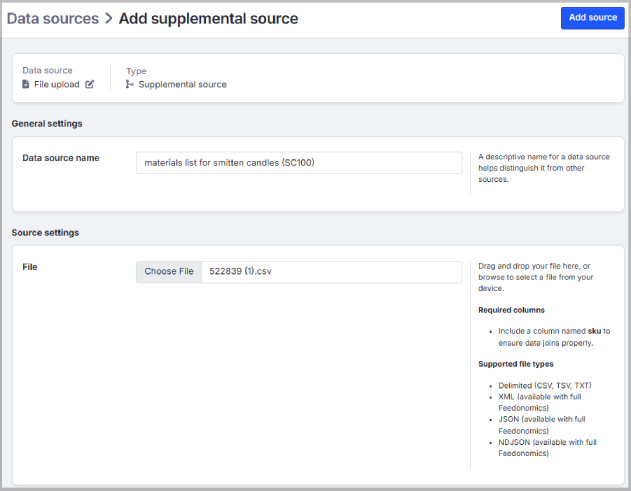
Task: Click the edit icon beside File upload
Action: click(x=90, y=84)
